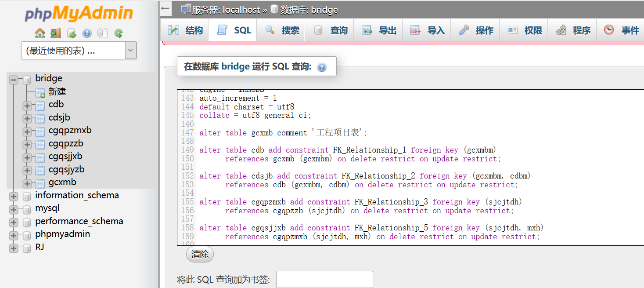Click the bookmark SQL query name field
Image resolution: width=644 pixels, height=288 pixels.
(324, 279)
